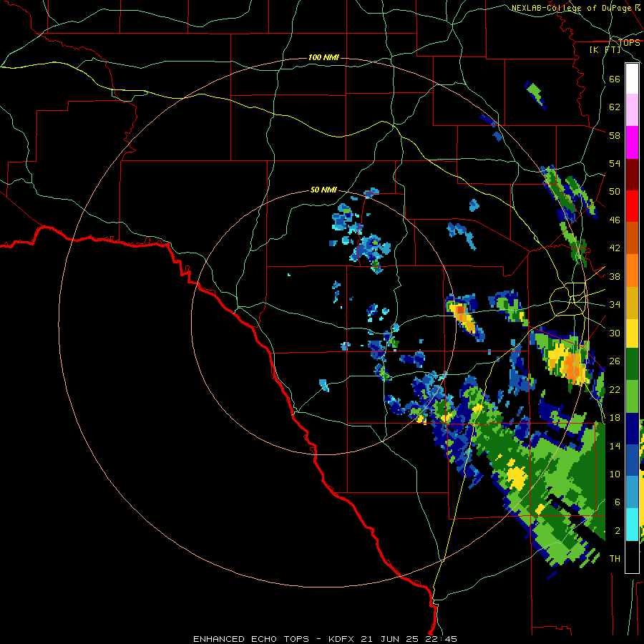Screen dimensions: 644x644
Task: Click the 58 legend value
Action: (615, 135)
